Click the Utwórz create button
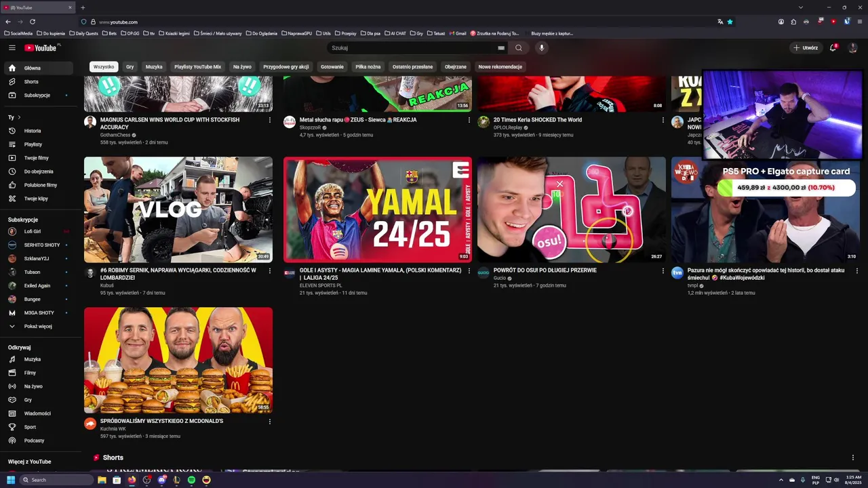868x488 pixels. [806, 48]
